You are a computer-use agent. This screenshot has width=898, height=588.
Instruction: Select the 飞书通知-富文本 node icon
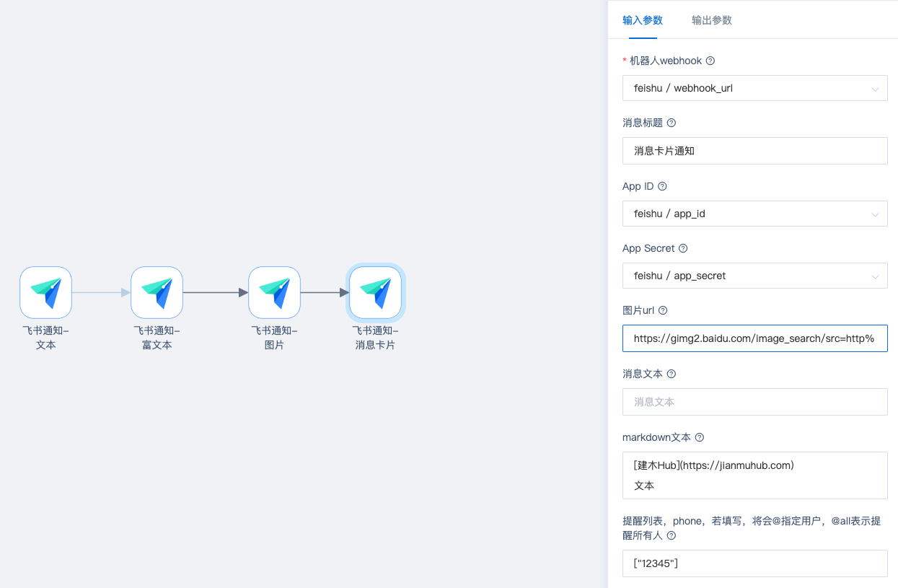click(157, 292)
